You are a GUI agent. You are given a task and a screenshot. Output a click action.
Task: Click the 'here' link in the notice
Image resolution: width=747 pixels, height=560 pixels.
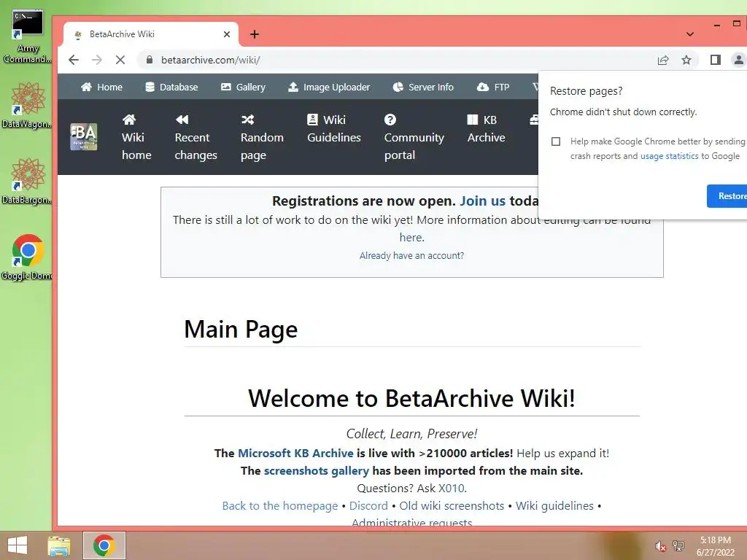[x=411, y=238]
